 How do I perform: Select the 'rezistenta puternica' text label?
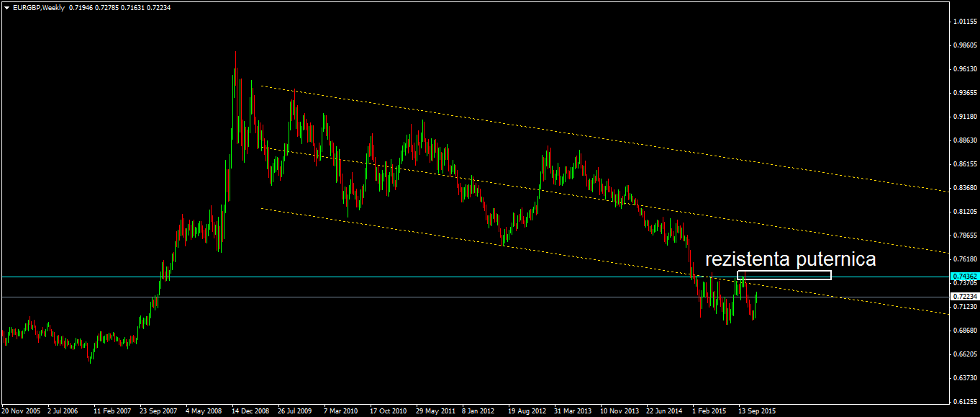(790, 259)
